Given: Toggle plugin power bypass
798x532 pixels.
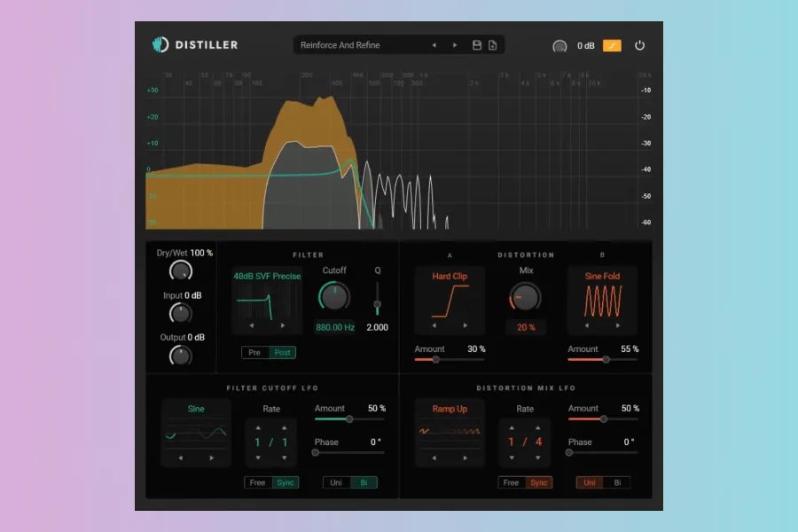Looking at the screenshot, I should [639, 45].
